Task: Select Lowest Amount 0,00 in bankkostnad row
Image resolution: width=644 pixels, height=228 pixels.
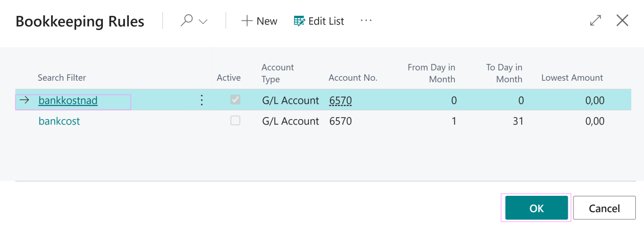Action: [595, 101]
